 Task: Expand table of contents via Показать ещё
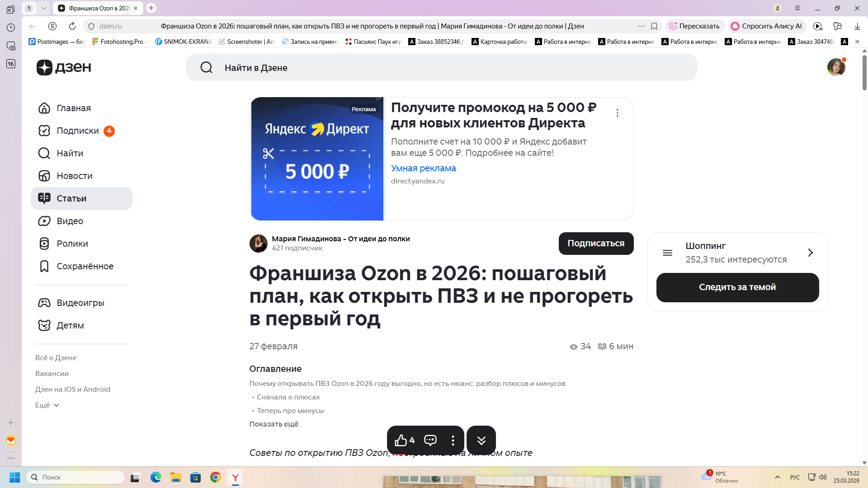click(274, 424)
